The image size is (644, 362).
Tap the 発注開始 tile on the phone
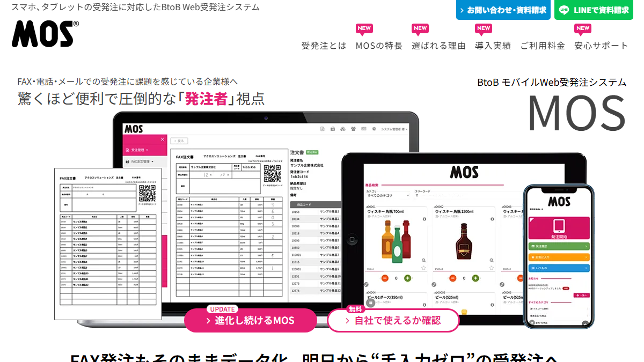(559, 228)
